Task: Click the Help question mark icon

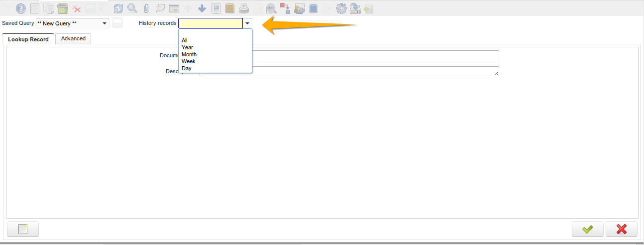Action: [x=20, y=8]
